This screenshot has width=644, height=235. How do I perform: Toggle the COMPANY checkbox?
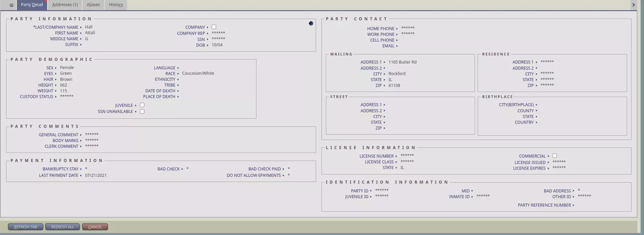(x=214, y=27)
